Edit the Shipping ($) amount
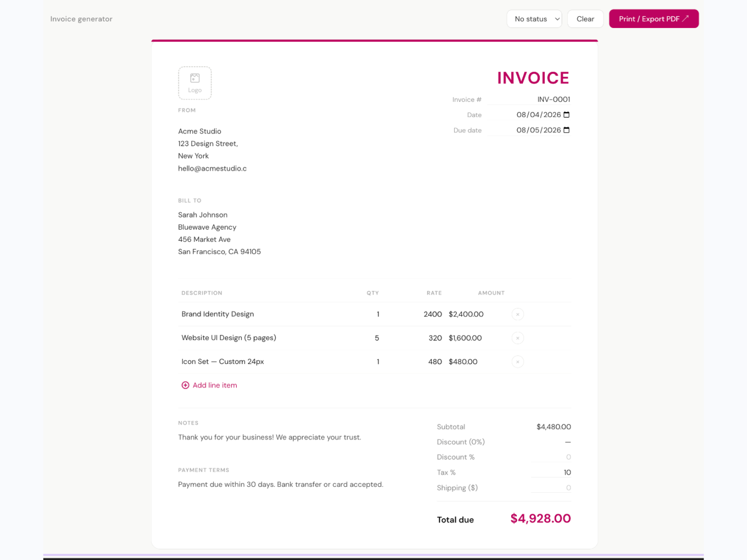This screenshot has height=560, width=747. coord(551,488)
